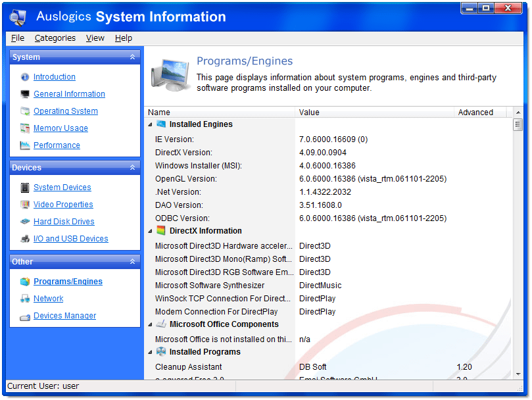
Task: Open the Introduction page link
Action: click(x=55, y=77)
